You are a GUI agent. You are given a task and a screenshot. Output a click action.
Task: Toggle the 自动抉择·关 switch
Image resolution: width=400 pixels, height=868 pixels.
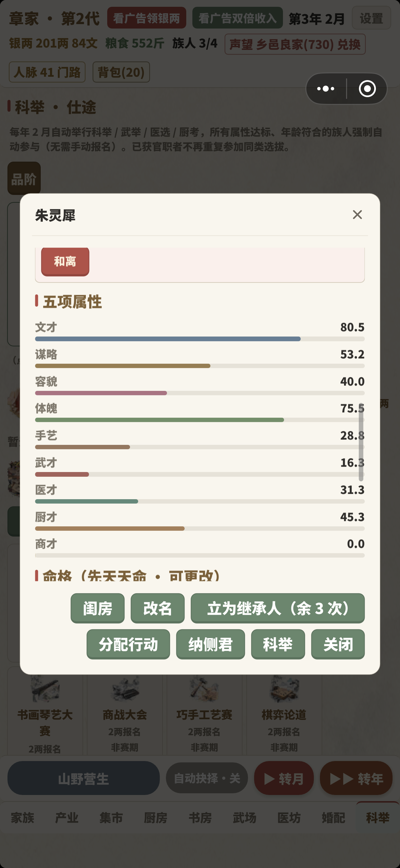click(x=207, y=778)
